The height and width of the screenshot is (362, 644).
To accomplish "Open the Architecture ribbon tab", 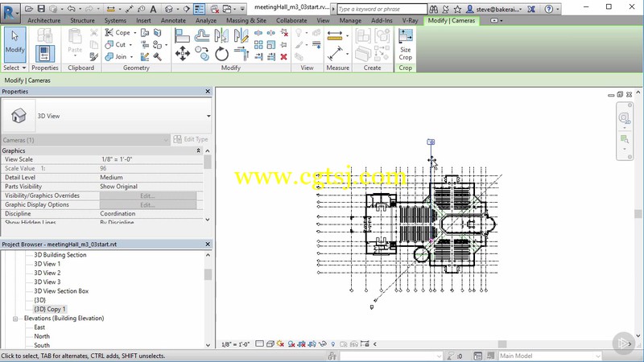I will (44, 20).
